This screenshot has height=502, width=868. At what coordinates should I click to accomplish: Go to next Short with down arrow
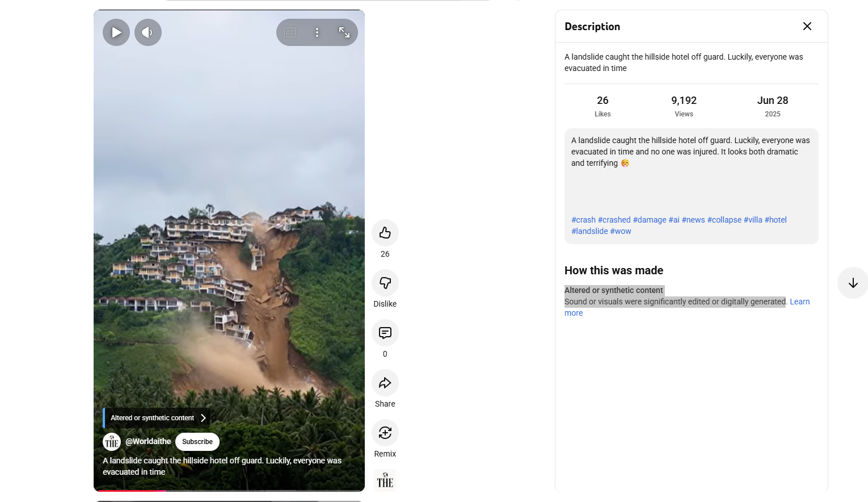tap(852, 283)
